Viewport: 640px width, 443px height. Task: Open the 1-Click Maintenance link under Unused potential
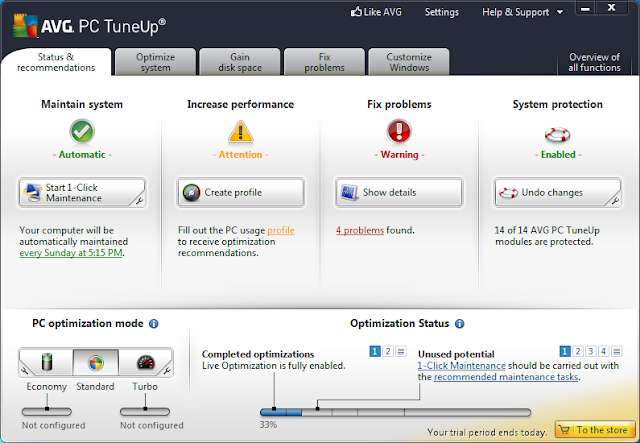click(x=462, y=366)
